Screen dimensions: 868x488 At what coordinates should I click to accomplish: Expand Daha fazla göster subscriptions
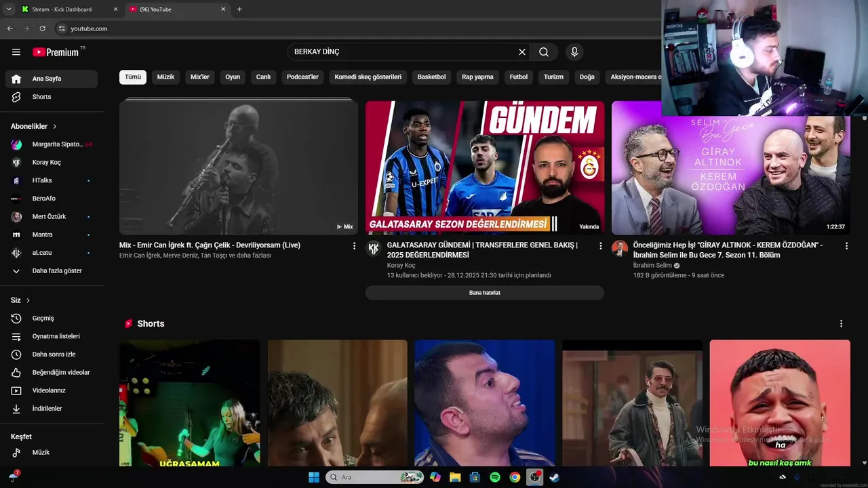click(52, 271)
